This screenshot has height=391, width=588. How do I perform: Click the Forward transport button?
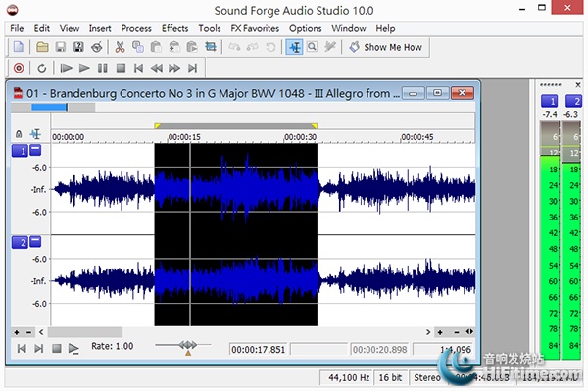pyautogui.click(x=174, y=68)
